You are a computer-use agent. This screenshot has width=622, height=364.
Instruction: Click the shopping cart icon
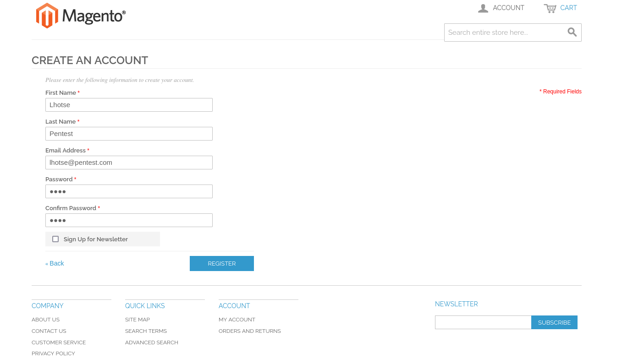550,8
